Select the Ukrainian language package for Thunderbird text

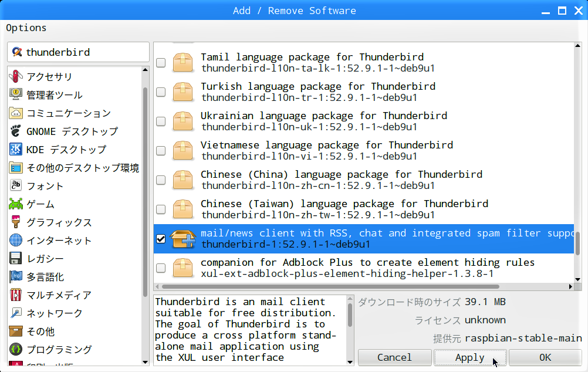pos(324,116)
